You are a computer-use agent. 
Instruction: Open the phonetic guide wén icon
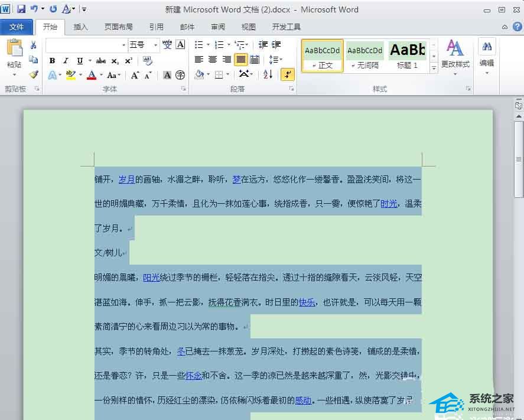coord(167,44)
